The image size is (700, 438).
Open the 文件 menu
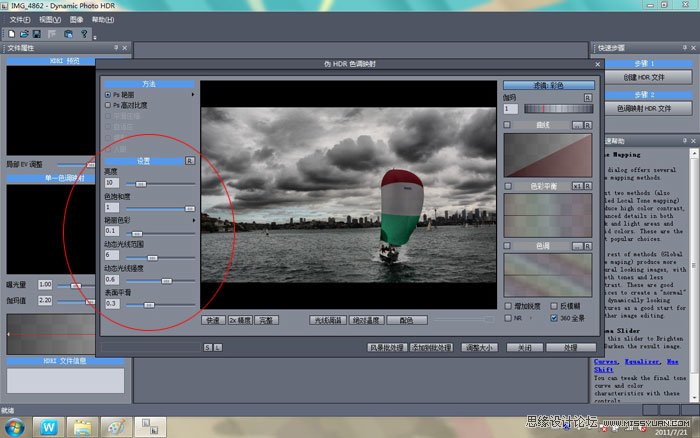(19, 19)
